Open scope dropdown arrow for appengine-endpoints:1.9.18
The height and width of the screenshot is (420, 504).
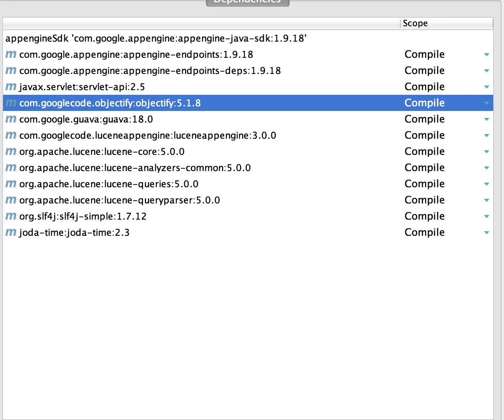tap(487, 55)
